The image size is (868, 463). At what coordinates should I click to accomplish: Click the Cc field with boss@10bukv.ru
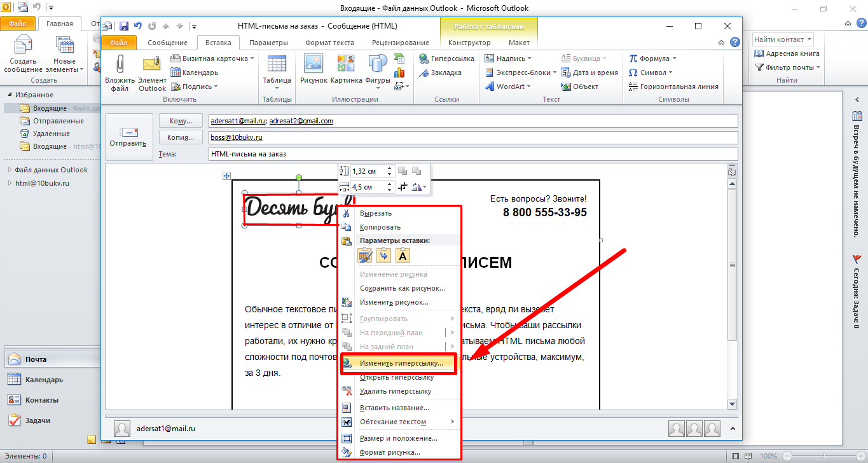pyautogui.click(x=472, y=137)
